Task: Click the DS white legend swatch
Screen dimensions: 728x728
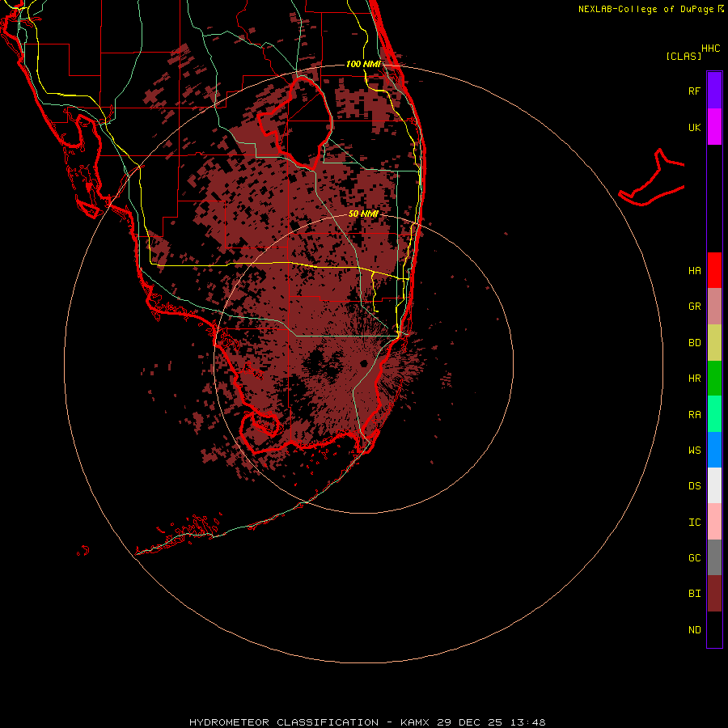Action: pos(714,485)
